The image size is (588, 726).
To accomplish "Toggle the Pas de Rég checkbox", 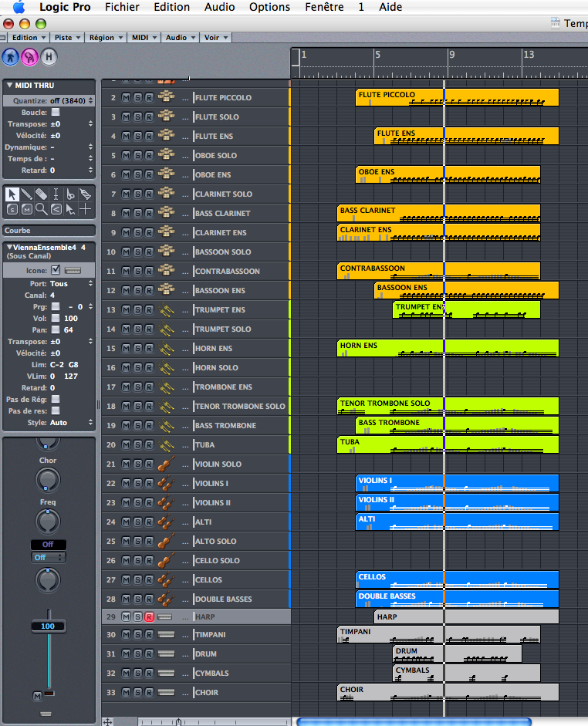I will click(x=56, y=399).
